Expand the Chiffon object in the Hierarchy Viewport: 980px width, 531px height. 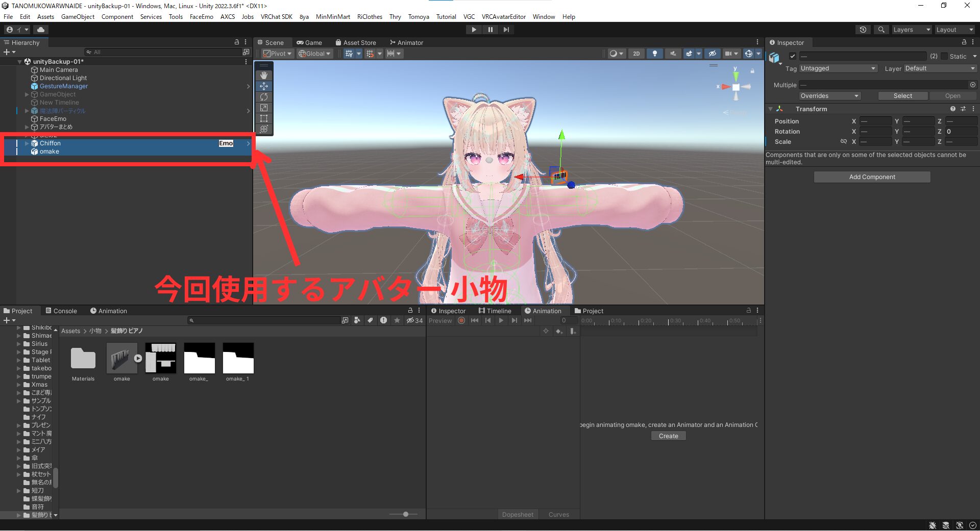[x=27, y=143]
